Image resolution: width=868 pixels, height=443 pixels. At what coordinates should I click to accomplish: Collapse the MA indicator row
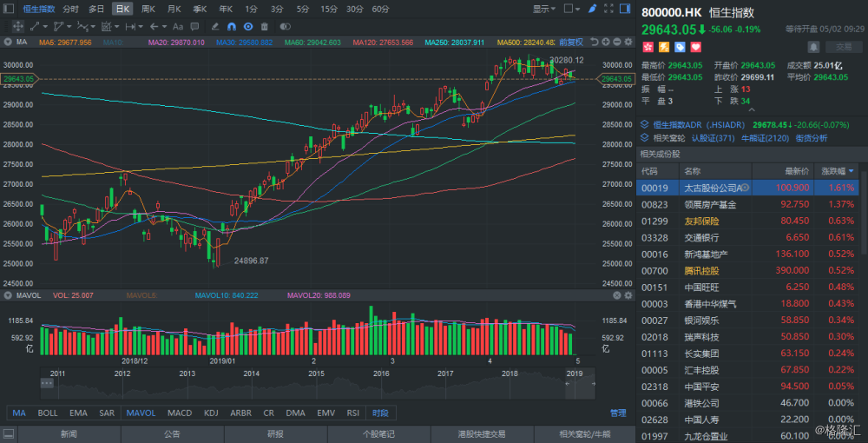[x=7, y=42]
